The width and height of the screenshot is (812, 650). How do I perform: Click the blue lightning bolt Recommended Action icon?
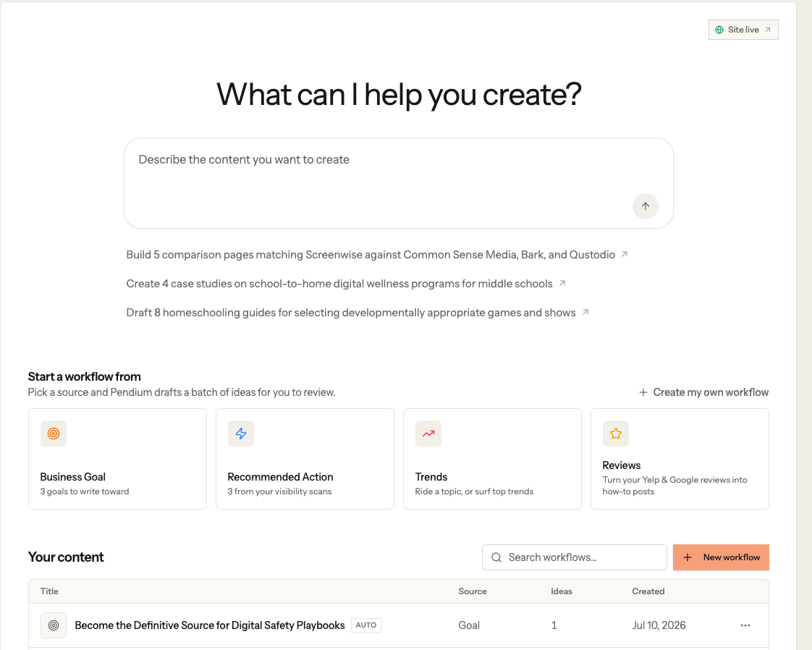(241, 434)
